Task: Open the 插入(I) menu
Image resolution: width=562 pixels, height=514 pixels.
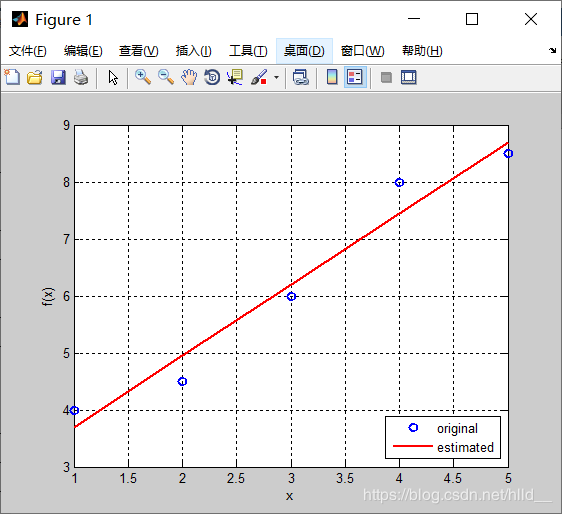Action: pyautogui.click(x=194, y=51)
